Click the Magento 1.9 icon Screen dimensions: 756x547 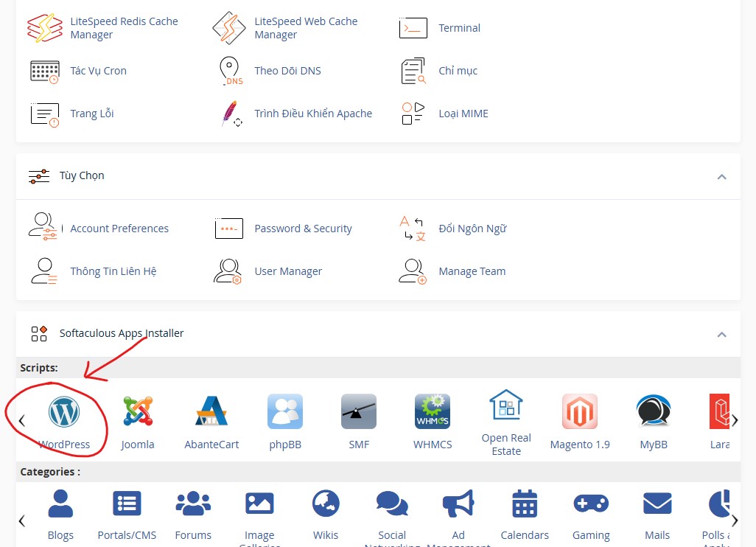point(580,412)
